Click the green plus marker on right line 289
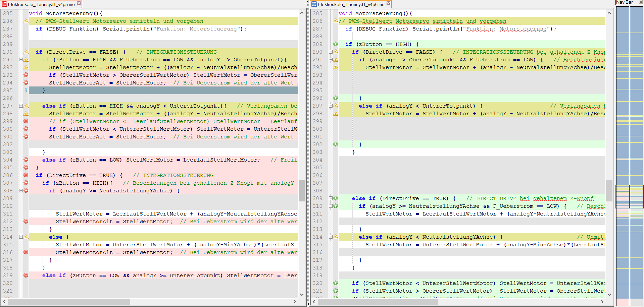644x307 pixels. point(336,44)
